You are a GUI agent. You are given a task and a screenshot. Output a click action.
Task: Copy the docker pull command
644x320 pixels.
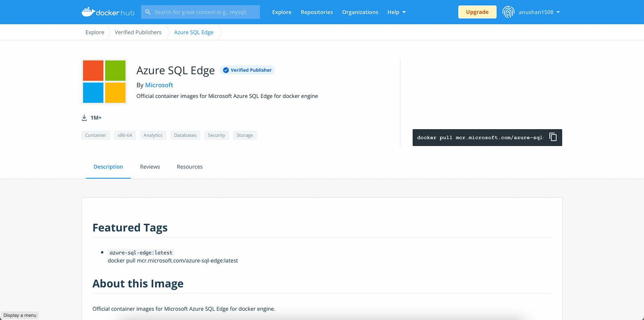(553, 137)
